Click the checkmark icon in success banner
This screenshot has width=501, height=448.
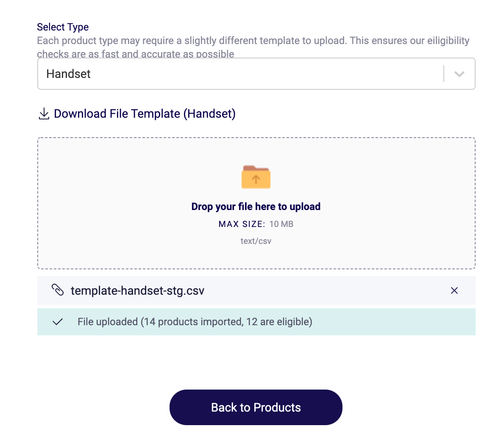(58, 322)
